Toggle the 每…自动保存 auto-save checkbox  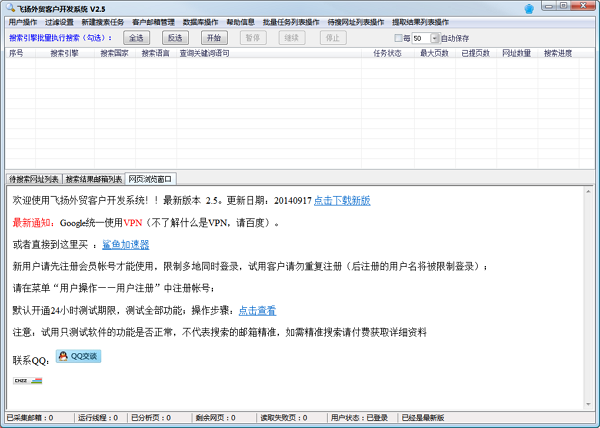coord(398,38)
